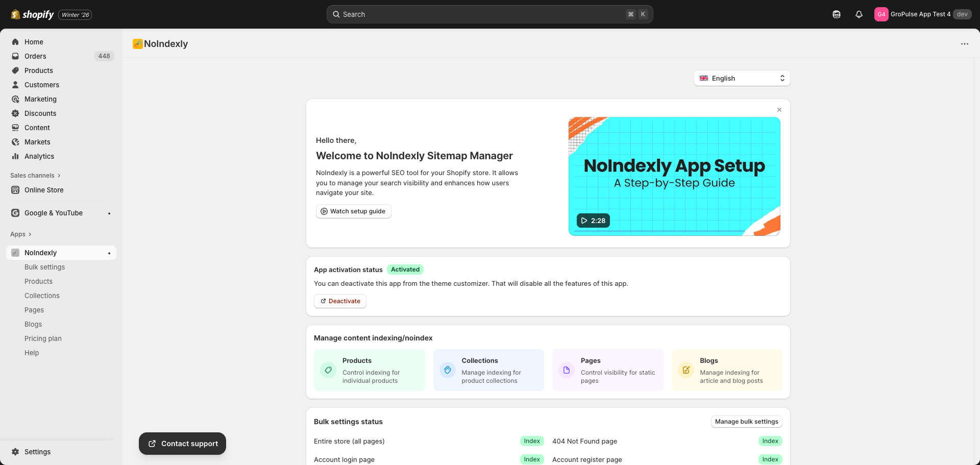Click the Blogs indexing card icon

(686, 371)
